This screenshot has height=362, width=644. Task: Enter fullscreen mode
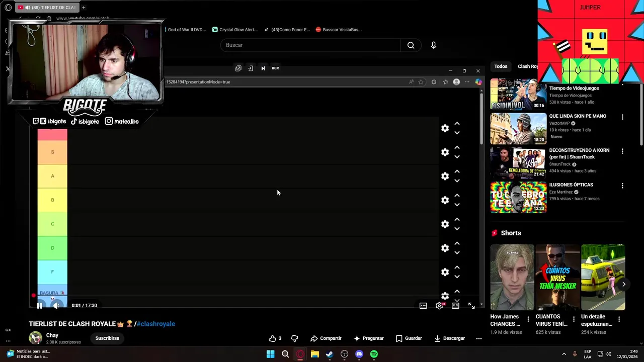[471, 306]
